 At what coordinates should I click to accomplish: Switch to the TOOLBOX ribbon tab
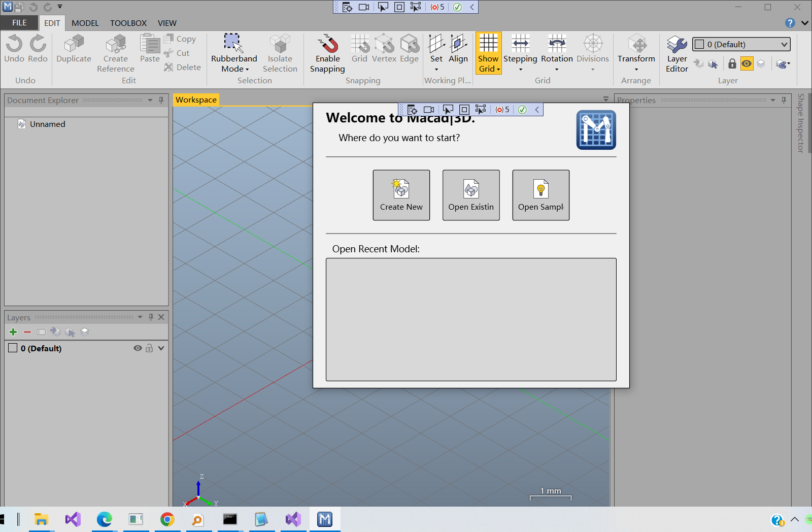[x=128, y=23]
